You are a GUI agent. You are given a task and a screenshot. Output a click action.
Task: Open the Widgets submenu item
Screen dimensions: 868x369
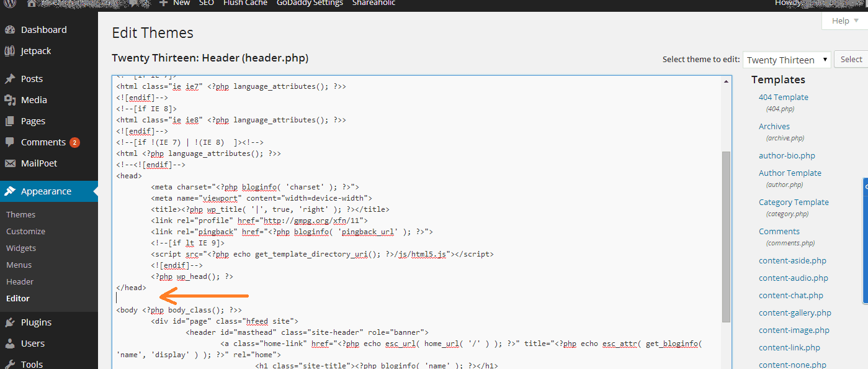click(21, 248)
